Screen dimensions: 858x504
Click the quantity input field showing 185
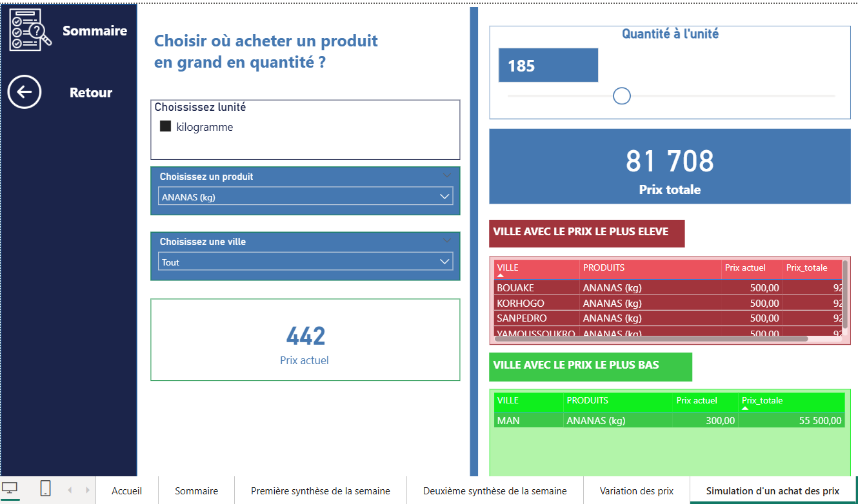click(x=548, y=65)
